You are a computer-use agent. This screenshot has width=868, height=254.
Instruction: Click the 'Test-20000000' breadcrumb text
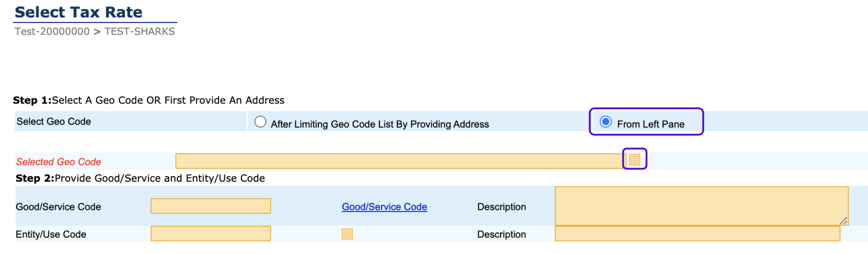coord(52,31)
